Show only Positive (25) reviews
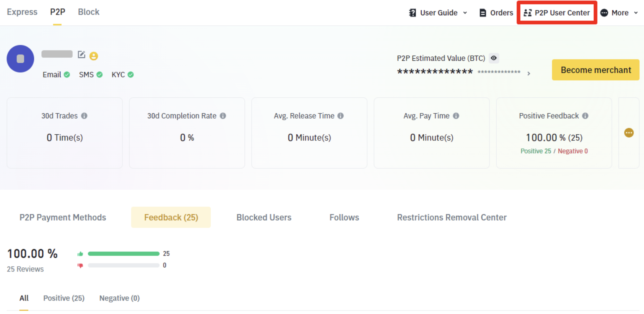The width and height of the screenshot is (644, 314). point(64,298)
